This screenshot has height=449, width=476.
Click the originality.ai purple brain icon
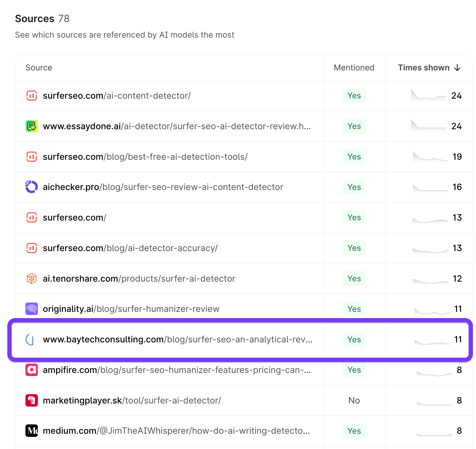(31, 309)
